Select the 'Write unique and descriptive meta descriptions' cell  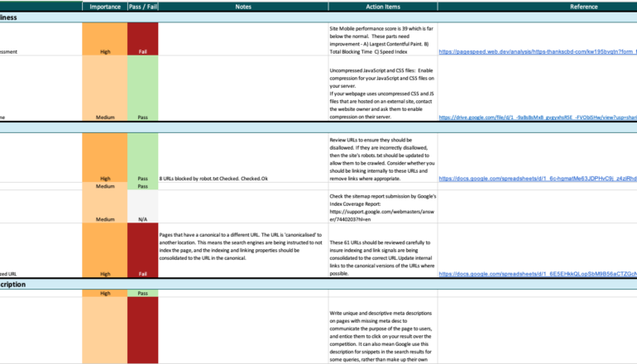pos(383,331)
